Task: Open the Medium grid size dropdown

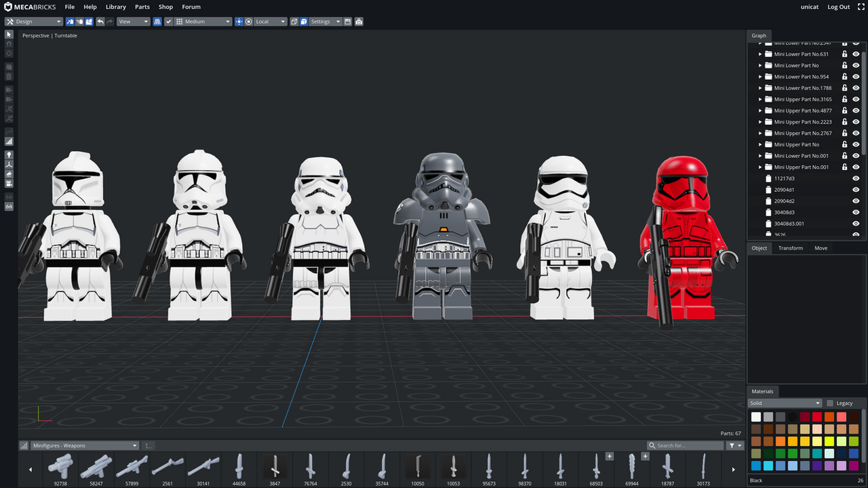Action: 203,22
